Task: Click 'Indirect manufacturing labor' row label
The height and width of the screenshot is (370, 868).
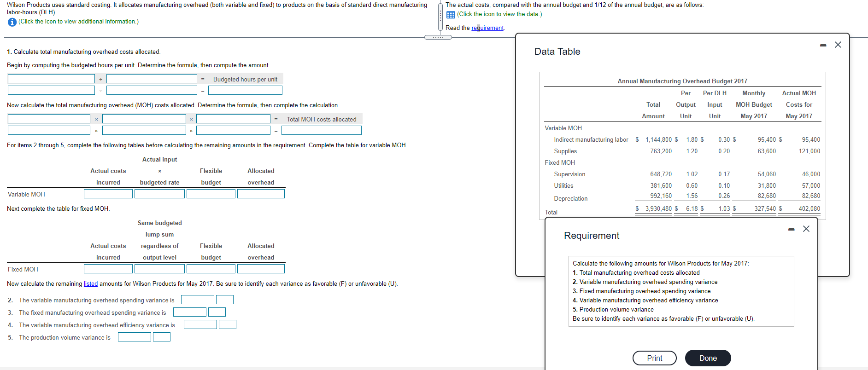Action: click(x=591, y=140)
